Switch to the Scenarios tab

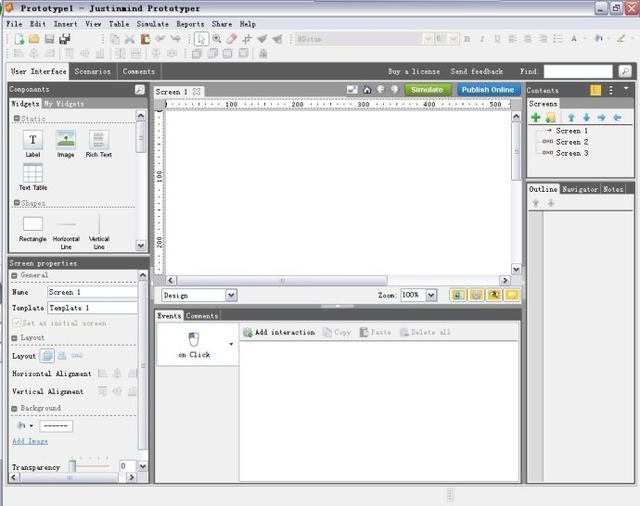click(x=93, y=71)
